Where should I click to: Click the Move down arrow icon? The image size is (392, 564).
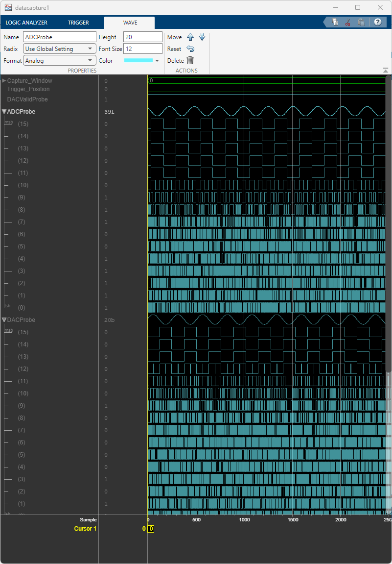click(202, 37)
